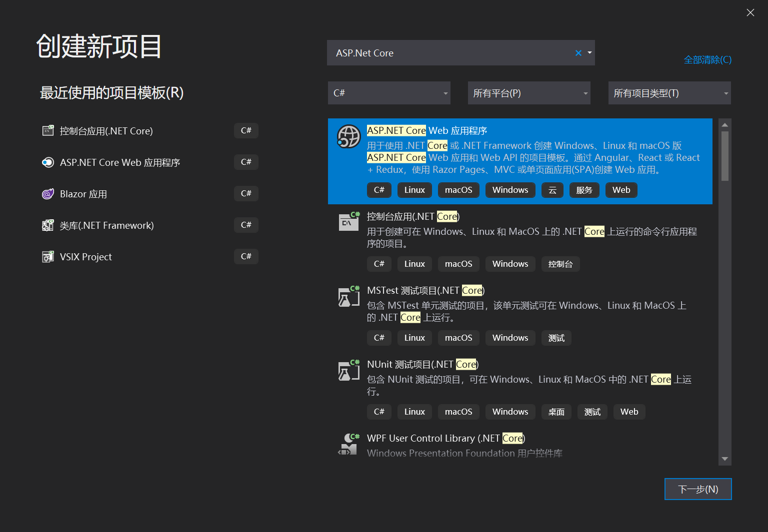The height and width of the screenshot is (532, 768).
Task: Click the Blazor app icon in recent templates
Action: (x=48, y=194)
